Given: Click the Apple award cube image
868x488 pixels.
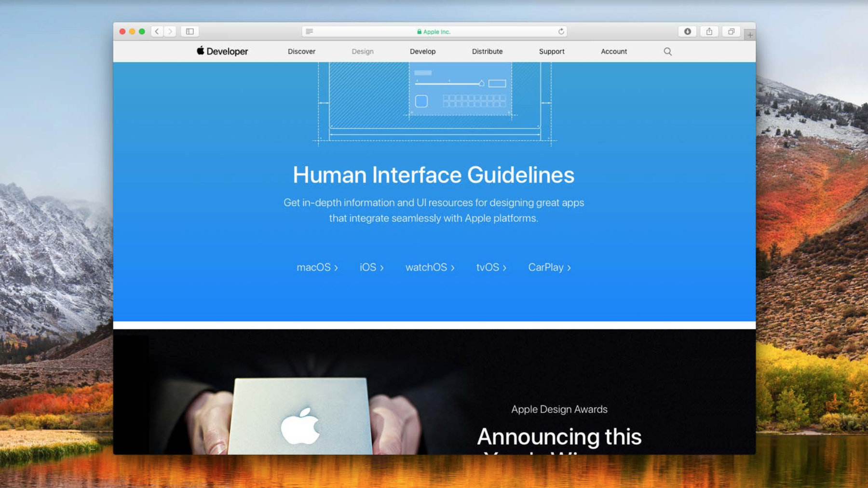Looking at the screenshot, I should point(300,416).
